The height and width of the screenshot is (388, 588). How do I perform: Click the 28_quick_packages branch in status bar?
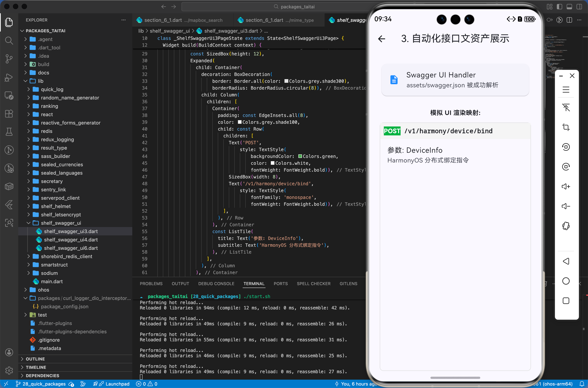44,384
